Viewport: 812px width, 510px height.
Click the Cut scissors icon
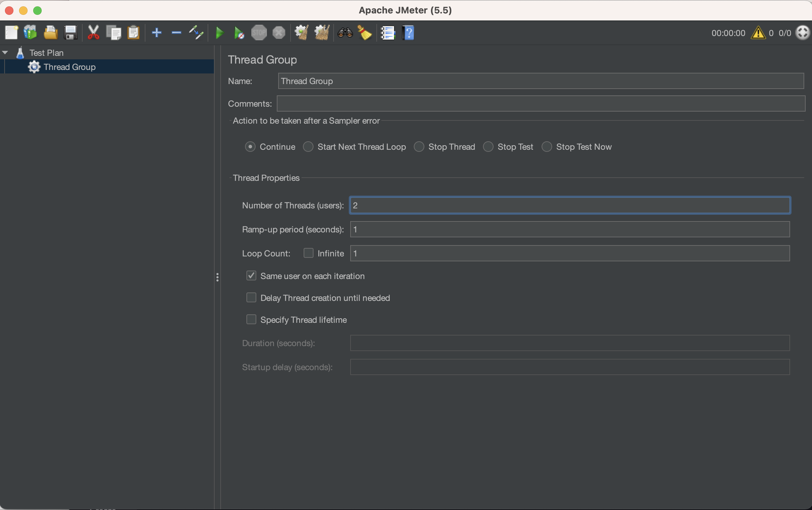click(x=93, y=33)
